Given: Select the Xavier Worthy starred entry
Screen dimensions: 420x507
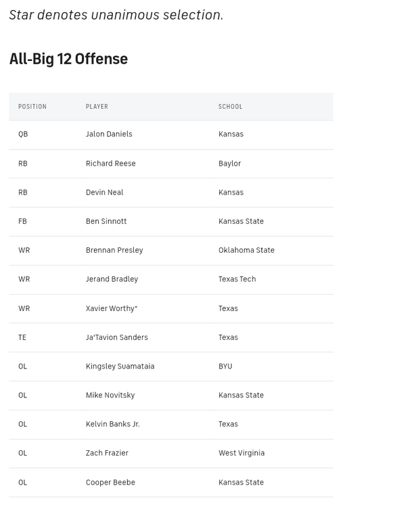Looking at the screenshot, I should tap(112, 308).
